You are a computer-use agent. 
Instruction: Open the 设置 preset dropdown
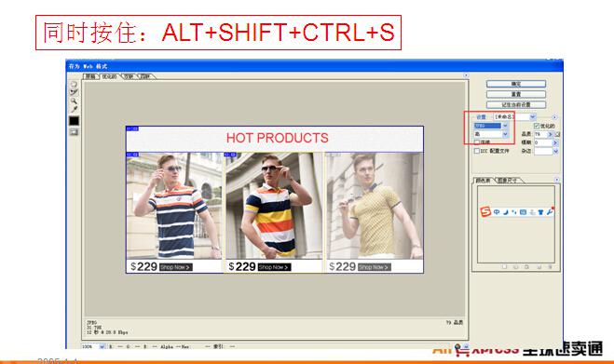click(514, 116)
